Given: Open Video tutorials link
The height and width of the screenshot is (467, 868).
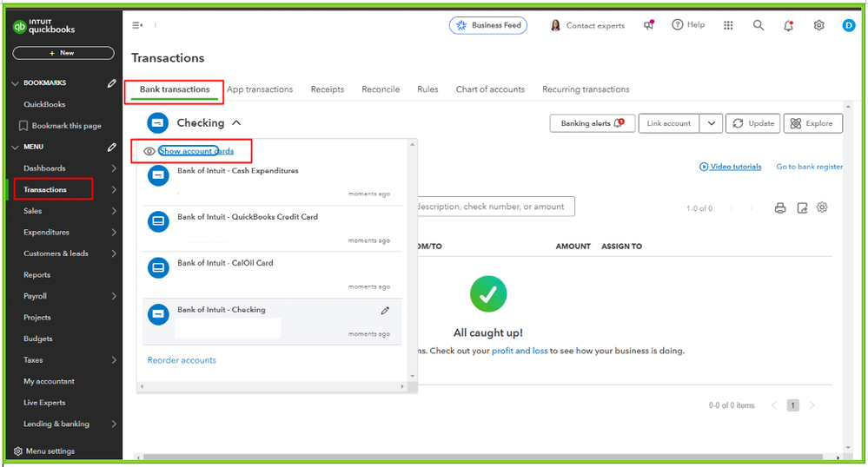Looking at the screenshot, I should pos(730,167).
